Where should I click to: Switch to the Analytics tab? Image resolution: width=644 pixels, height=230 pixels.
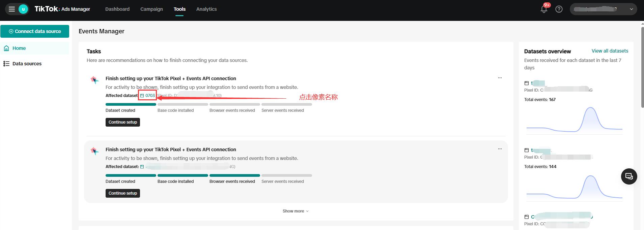[x=206, y=9]
